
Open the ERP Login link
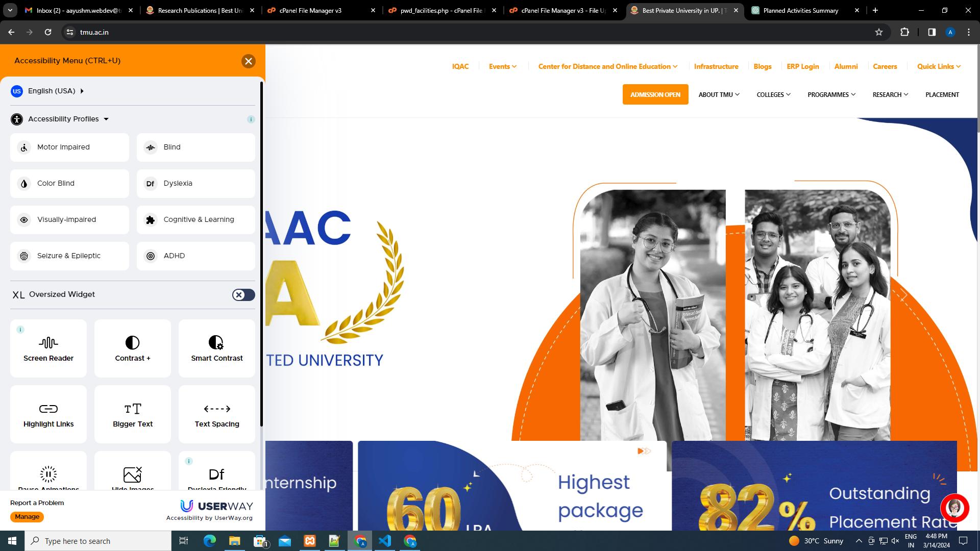tap(802, 67)
